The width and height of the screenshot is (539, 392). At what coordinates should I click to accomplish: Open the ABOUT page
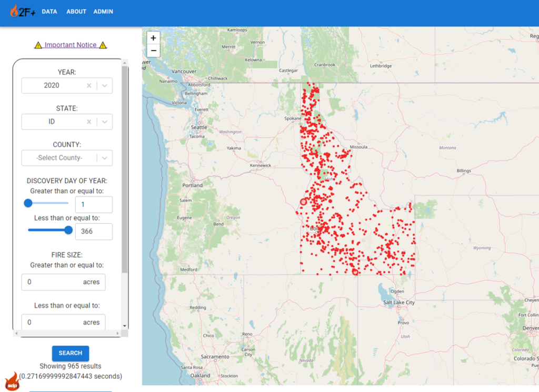coord(76,12)
